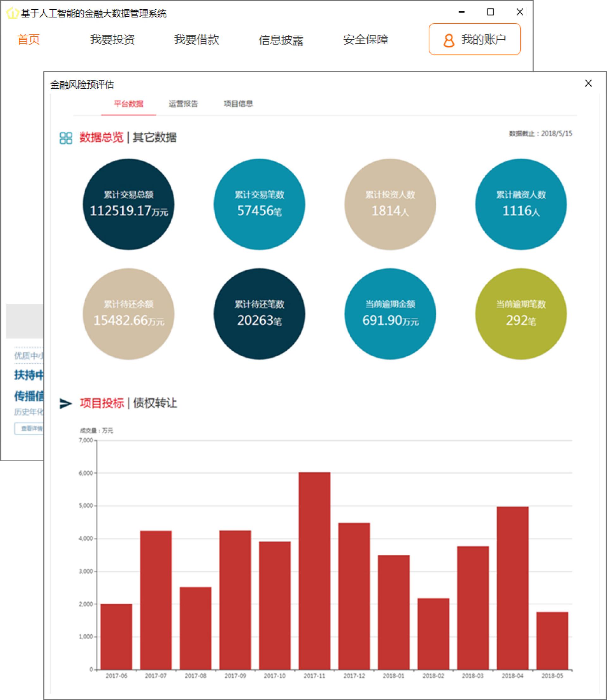
Task: Click the 债权转让 link
Action: (155, 403)
